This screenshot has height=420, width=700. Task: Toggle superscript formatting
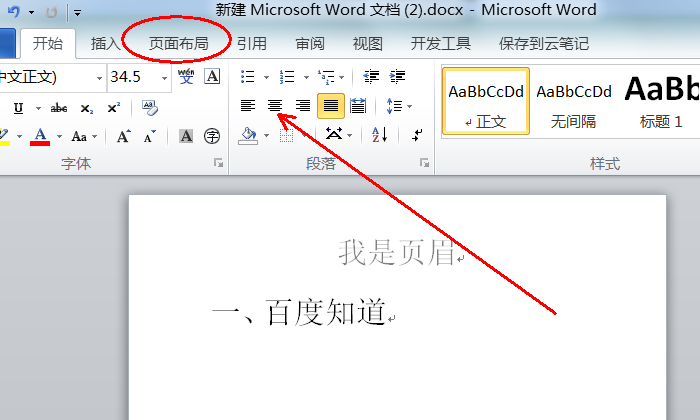(113, 108)
